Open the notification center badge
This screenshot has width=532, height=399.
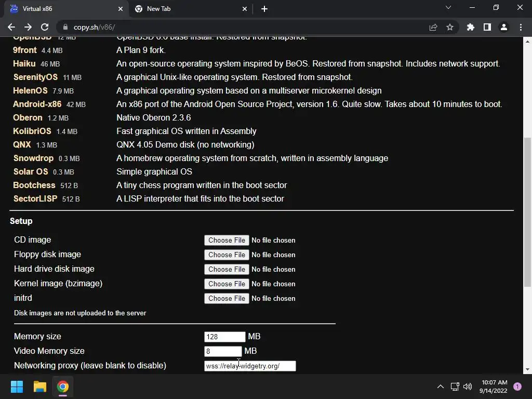(517, 387)
